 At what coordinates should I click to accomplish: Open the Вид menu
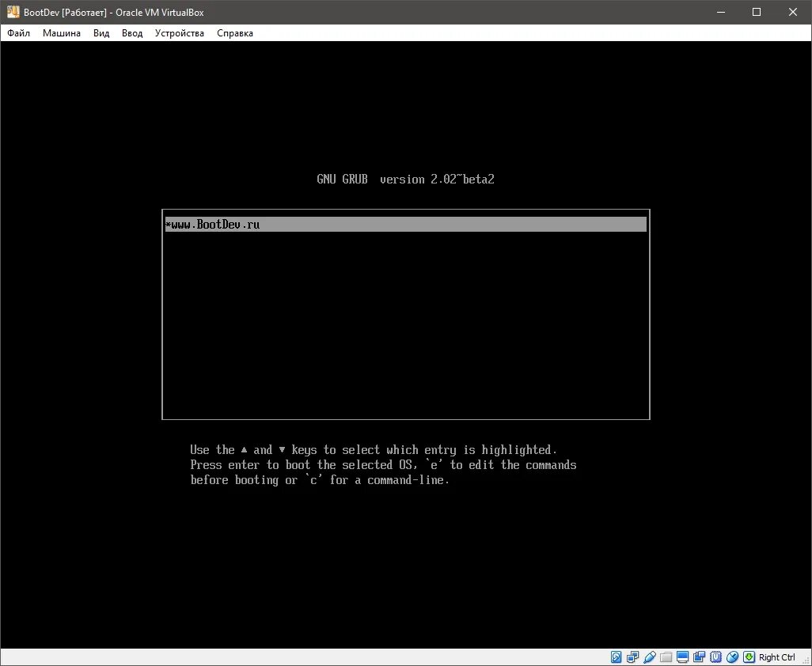tap(101, 33)
